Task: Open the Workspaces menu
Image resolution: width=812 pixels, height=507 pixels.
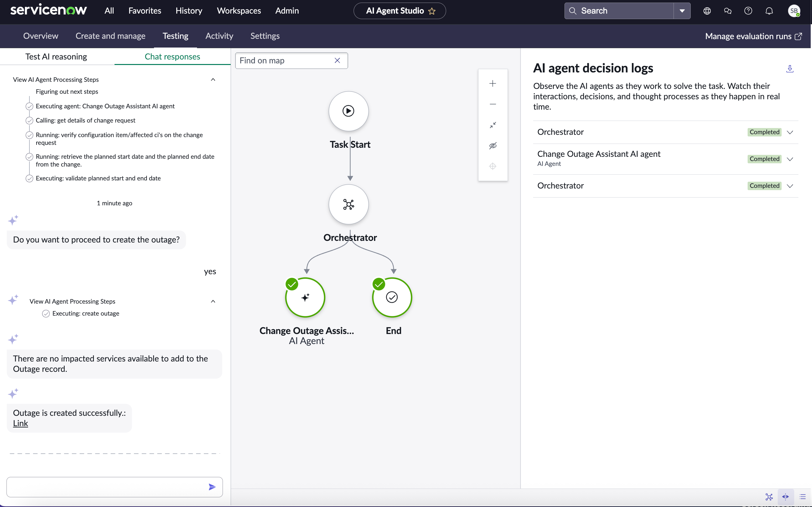Action: click(239, 11)
